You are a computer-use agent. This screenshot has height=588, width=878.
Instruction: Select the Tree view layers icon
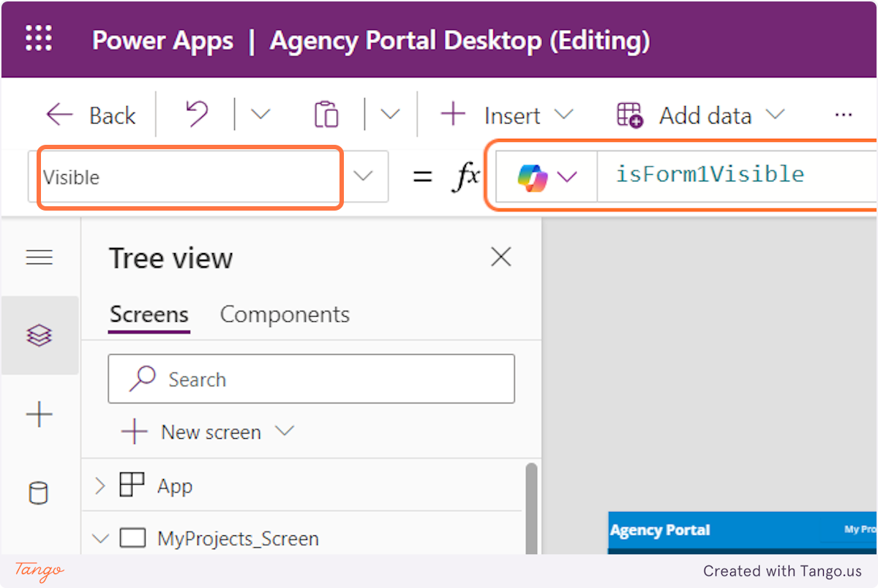[40, 336]
